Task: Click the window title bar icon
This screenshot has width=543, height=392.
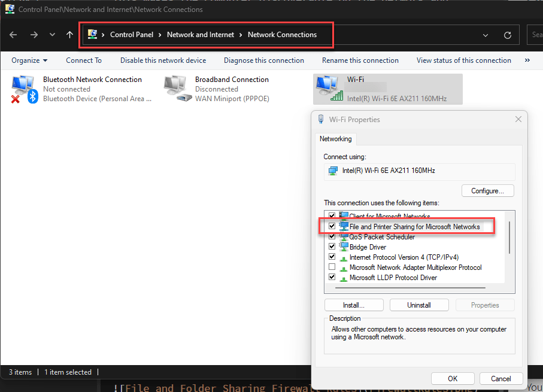Action: pos(10,9)
